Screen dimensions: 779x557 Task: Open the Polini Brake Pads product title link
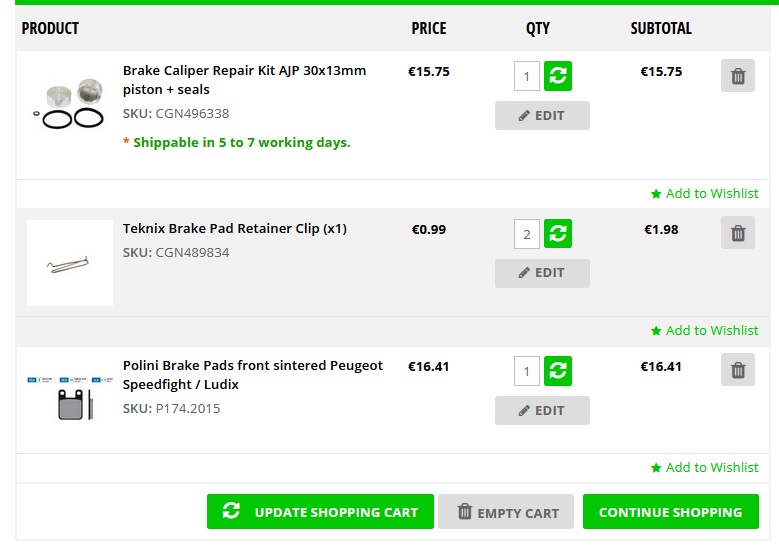[x=252, y=375]
